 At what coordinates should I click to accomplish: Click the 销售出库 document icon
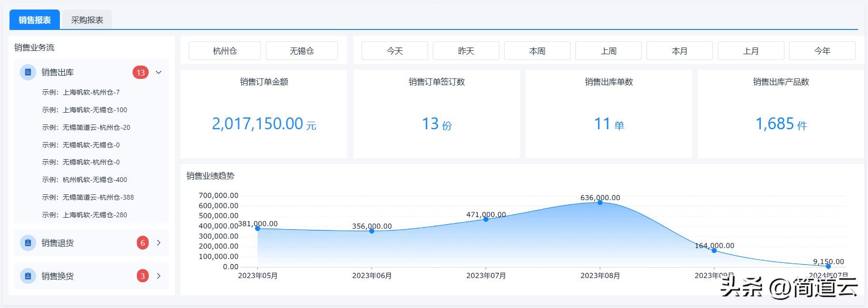click(28, 72)
